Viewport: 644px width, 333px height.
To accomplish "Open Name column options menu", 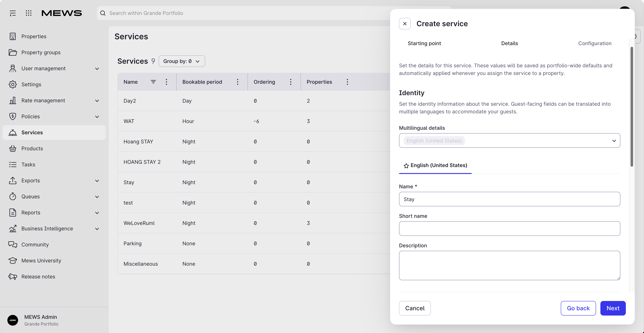I will click(x=166, y=82).
